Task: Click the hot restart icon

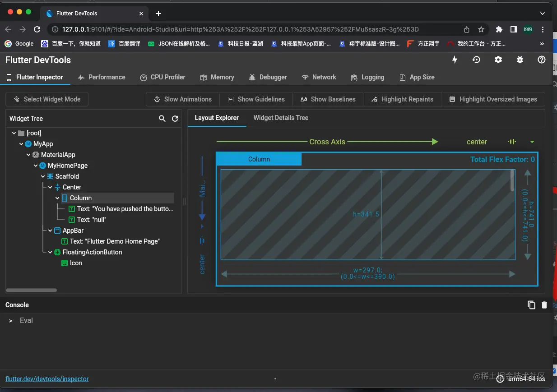Action: [x=476, y=60]
